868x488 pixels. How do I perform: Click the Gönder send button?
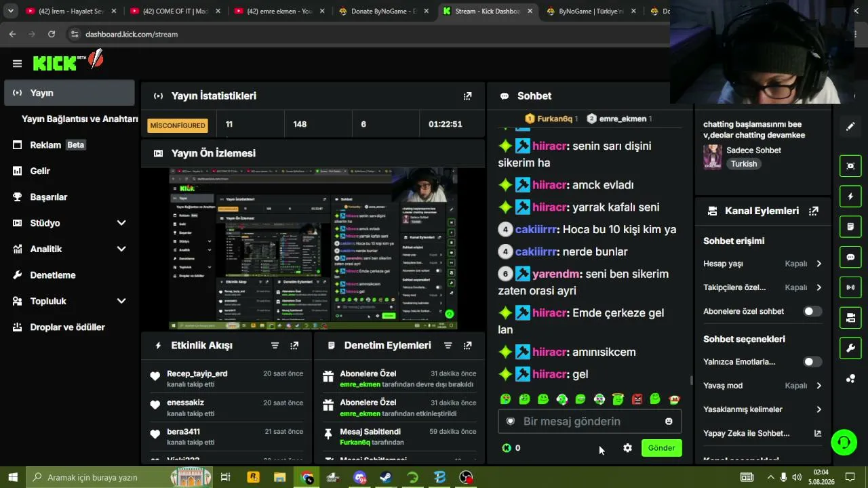click(x=661, y=448)
